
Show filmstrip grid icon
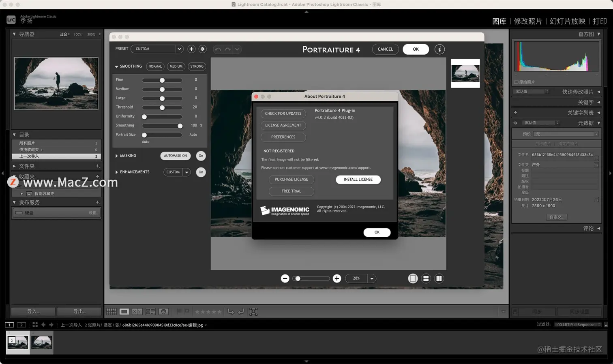pyautogui.click(x=35, y=325)
